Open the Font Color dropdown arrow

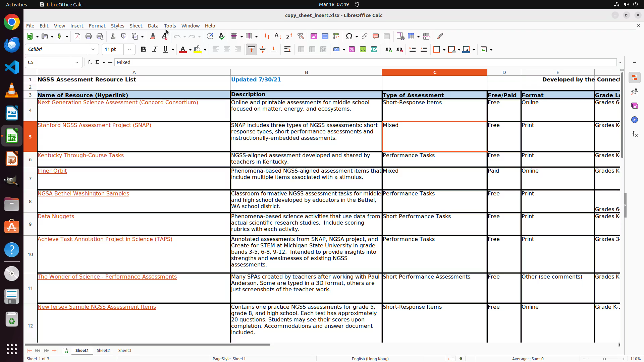[190, 50]
